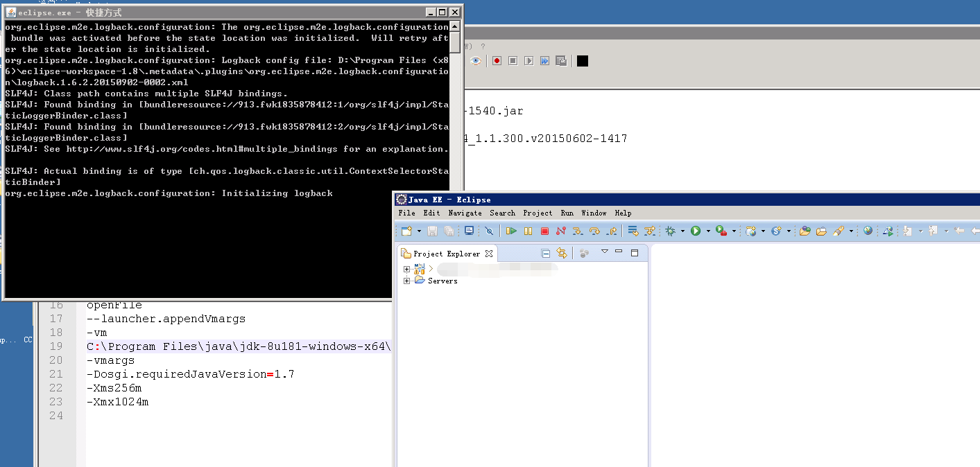The width and height of the screenshot is (980, 467).
Task: Toggle Link with Editor in Project Explorer
Action: (x=562, y=254)
